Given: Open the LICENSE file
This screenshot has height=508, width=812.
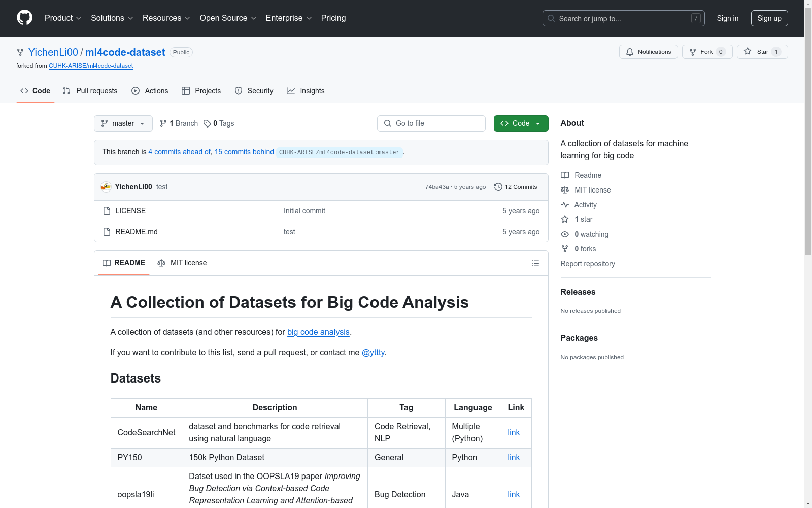Looking at the screenshot, I should [x=130, y=211].
